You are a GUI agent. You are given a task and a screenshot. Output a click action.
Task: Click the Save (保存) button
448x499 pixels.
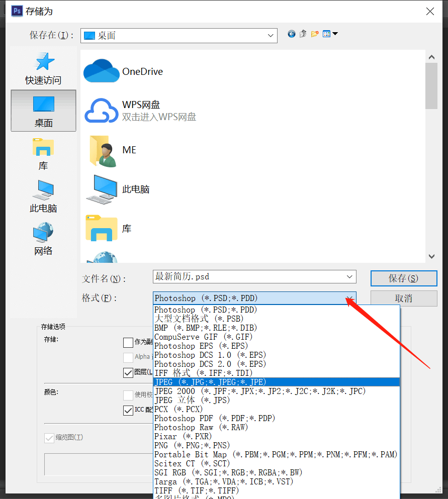tap(404, 278)
